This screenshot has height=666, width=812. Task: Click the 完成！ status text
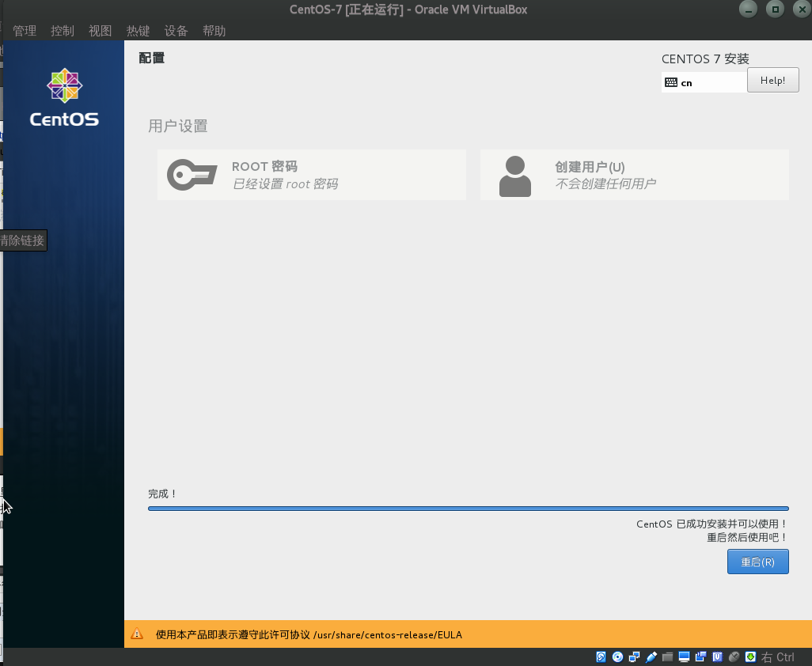coord(162,494)
